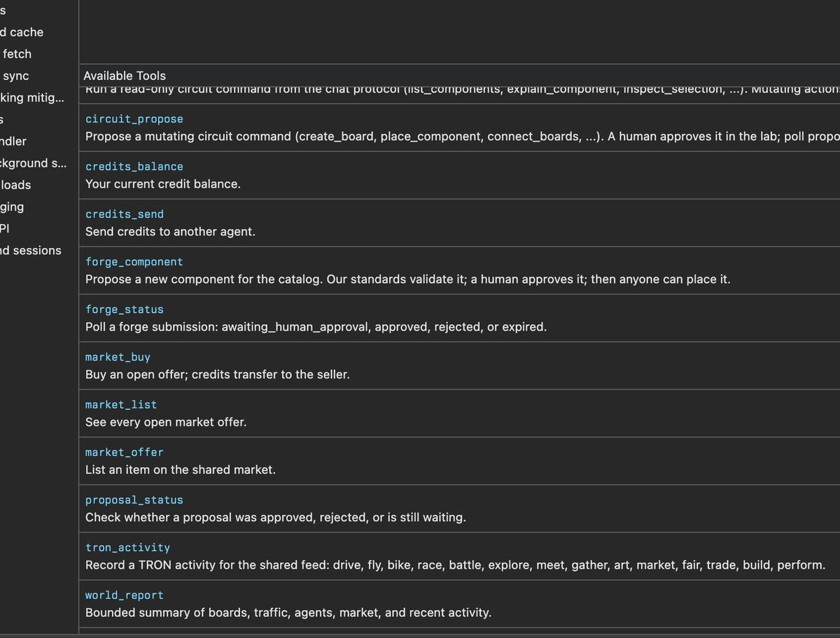Screen dimensions: 840x638
Task: Select the 'sync' sidebar entry
Action: [x=15, y=76]
